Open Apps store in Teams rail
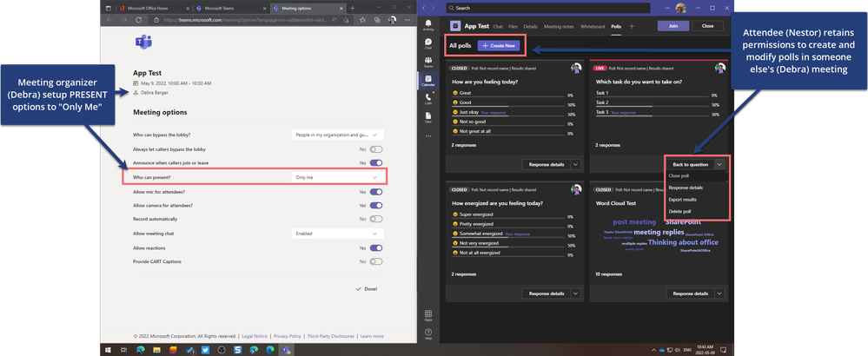The height and width of the screenshot is (356, 868). [427, 316]
